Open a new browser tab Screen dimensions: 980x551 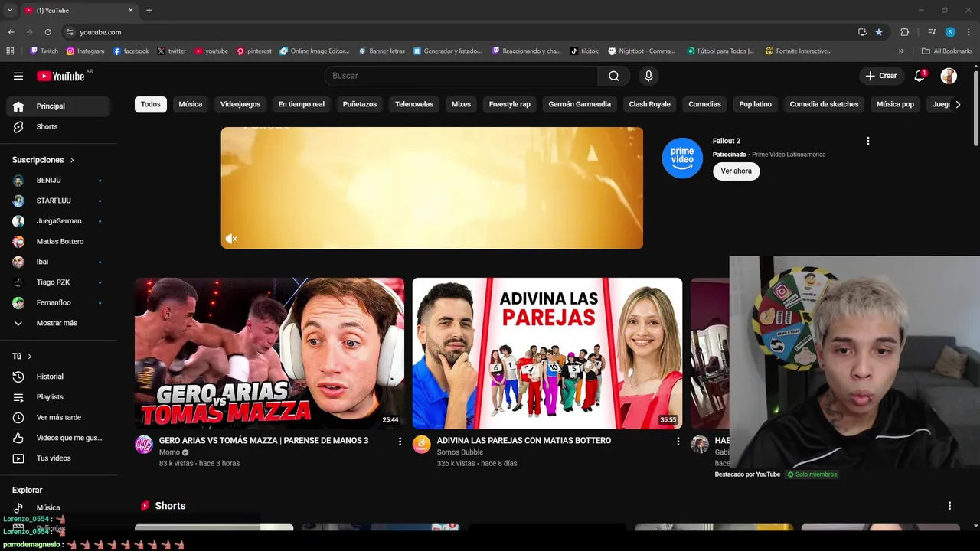click(x=149, y=11)
